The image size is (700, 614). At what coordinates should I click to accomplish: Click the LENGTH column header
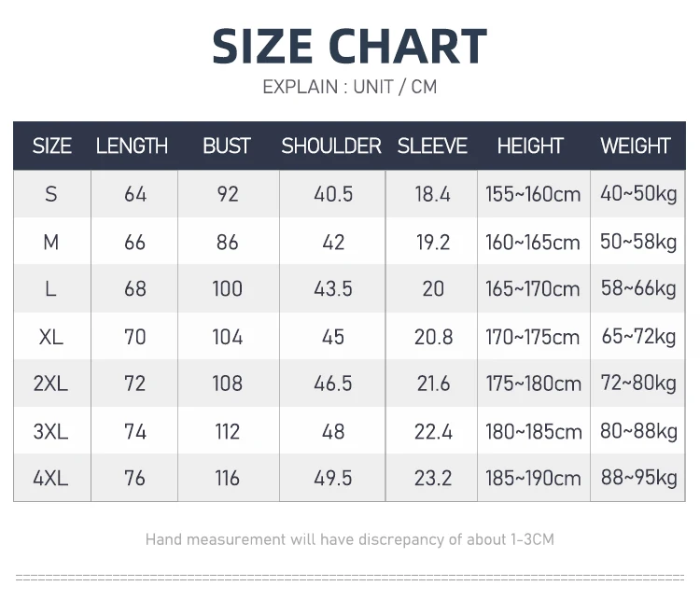(x=133, y=147)
